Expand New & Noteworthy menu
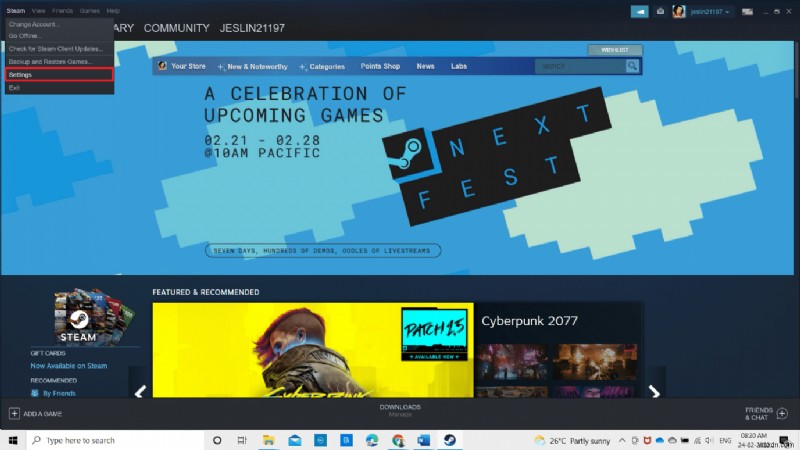The height and width of the screenshot is (450, 800). coord(253,67)
